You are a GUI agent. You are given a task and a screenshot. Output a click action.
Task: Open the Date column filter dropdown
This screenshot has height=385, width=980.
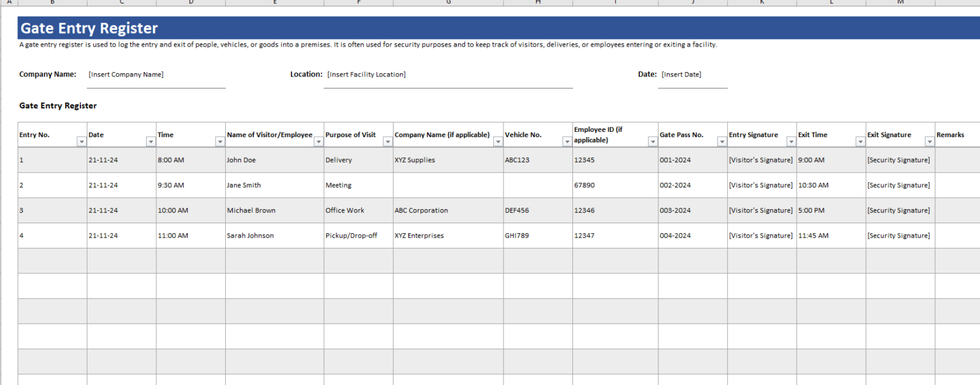pos(151,141)
